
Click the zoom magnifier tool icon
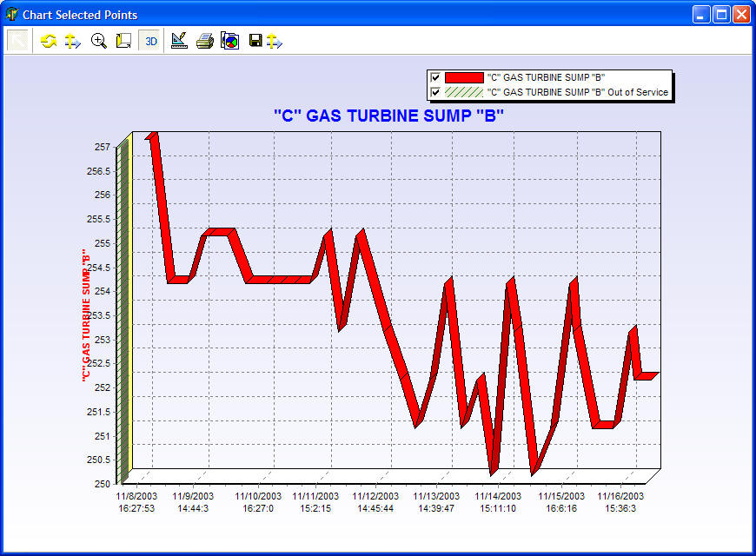[98, 41]
